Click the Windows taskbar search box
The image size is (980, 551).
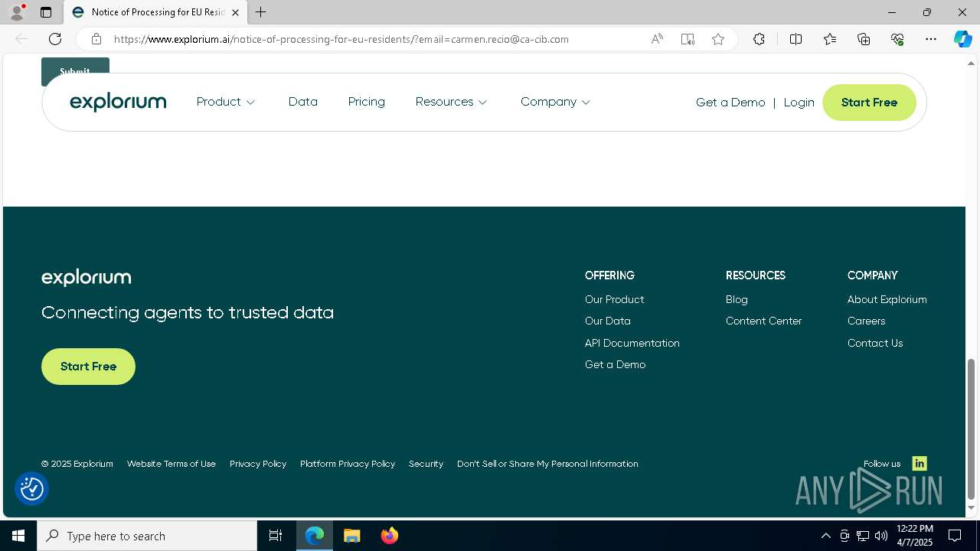pos(147,536)
